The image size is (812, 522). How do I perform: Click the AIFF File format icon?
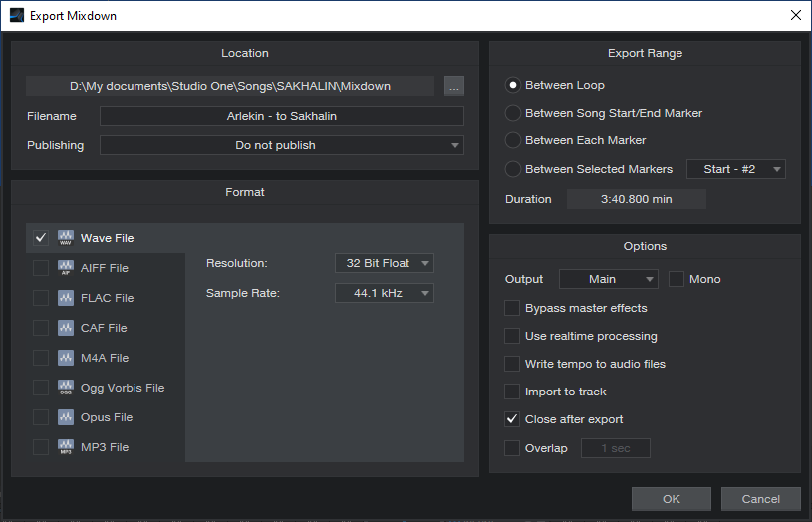coord(66,268)
